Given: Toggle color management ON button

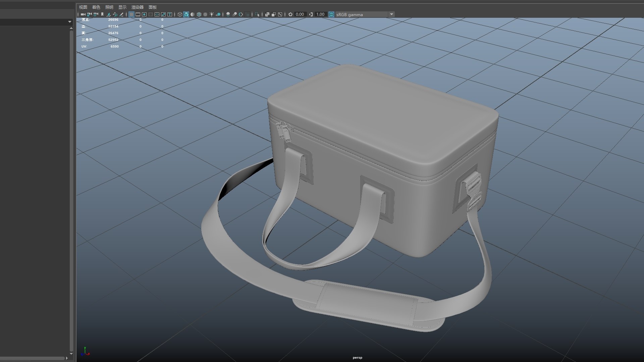Looking at the screenshot, I should click(x=331, y=14).
